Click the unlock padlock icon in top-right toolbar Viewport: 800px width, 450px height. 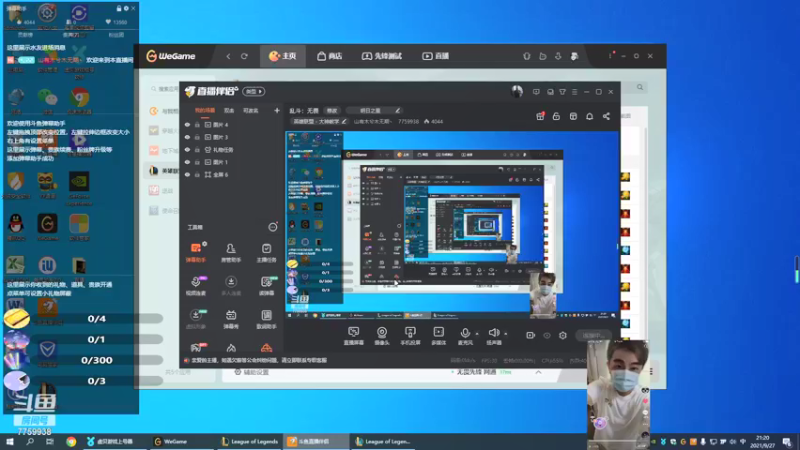[x=556, y=116]
